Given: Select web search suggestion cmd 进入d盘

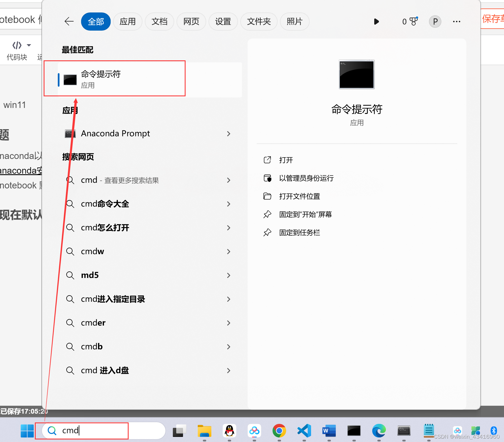Looking at the screenshot, I should point(105,371).
